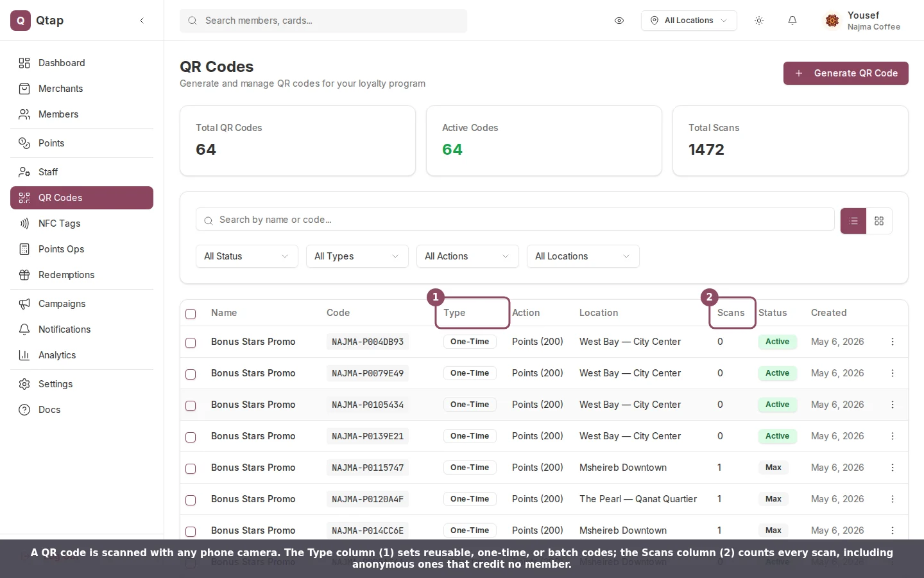Sort by the Created column header
The image size is (924, 578).
[x=828, y=313]
